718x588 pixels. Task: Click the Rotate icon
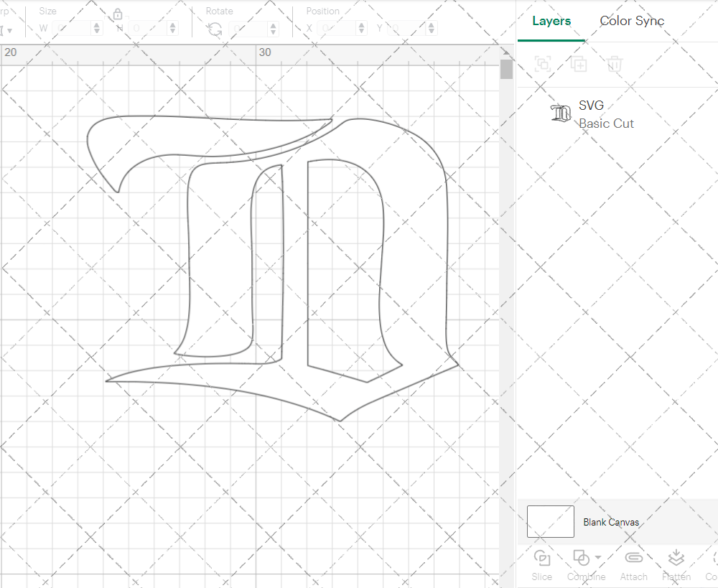click(x=214, y=29)
